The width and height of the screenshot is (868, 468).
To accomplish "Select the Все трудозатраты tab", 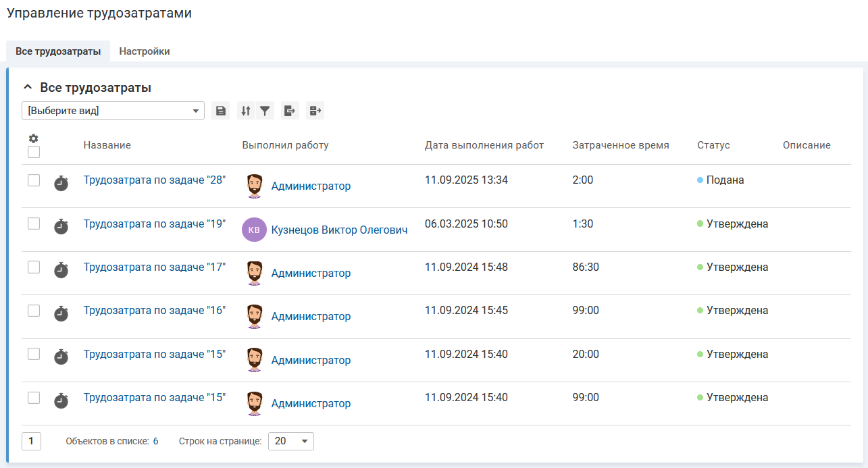I will pyautogui.click(x=58, y=51).
